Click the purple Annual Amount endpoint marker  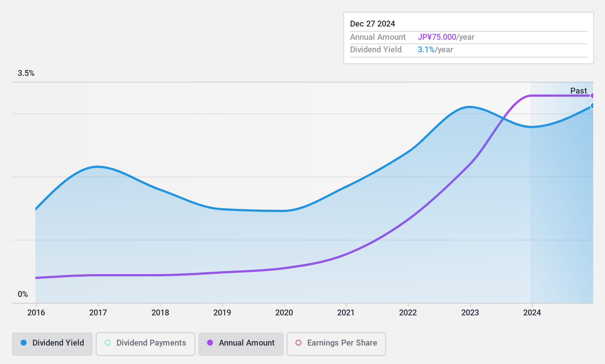(592, 96)
